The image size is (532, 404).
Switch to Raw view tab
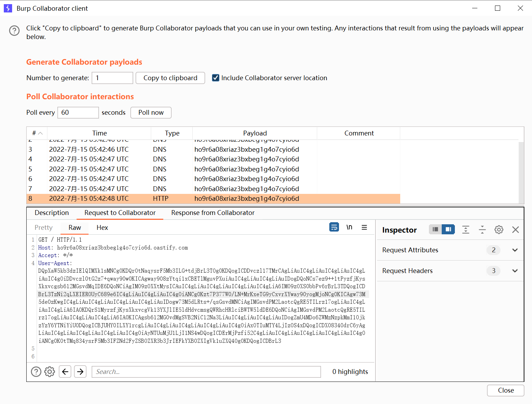(x=75, y=227)
